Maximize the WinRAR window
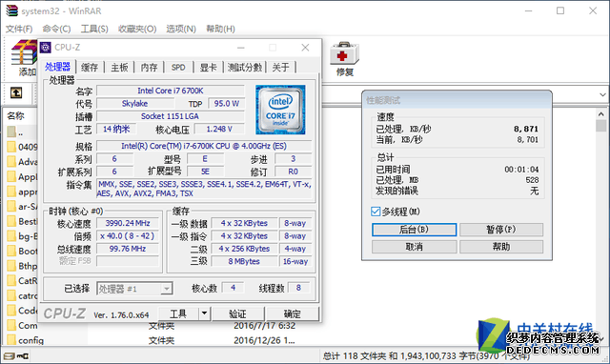Screen dimensions: 610x364 pyautogui.click(x=560, y=10)
